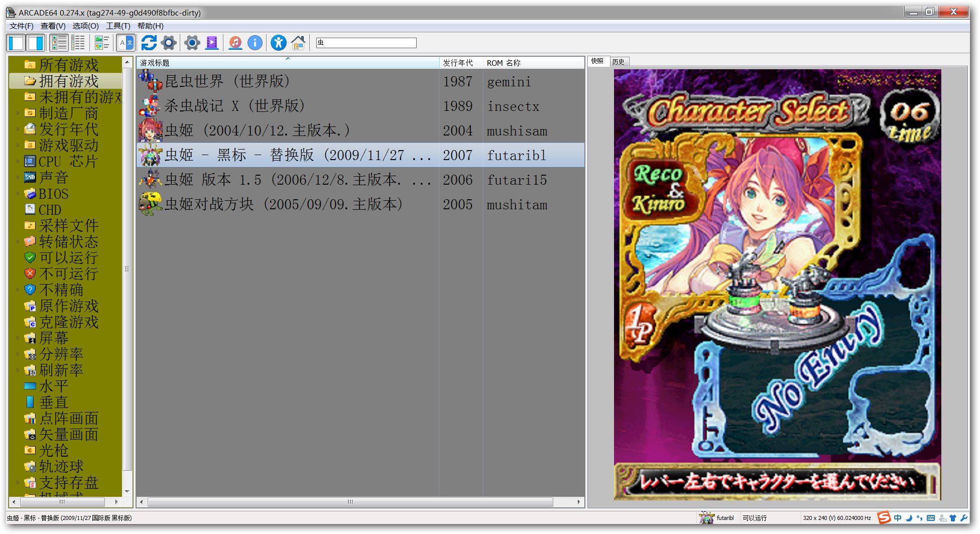The width and height of the screenshot is (980, 534).
Task: Expand the 发行年代 tree node
Action: 18,129
